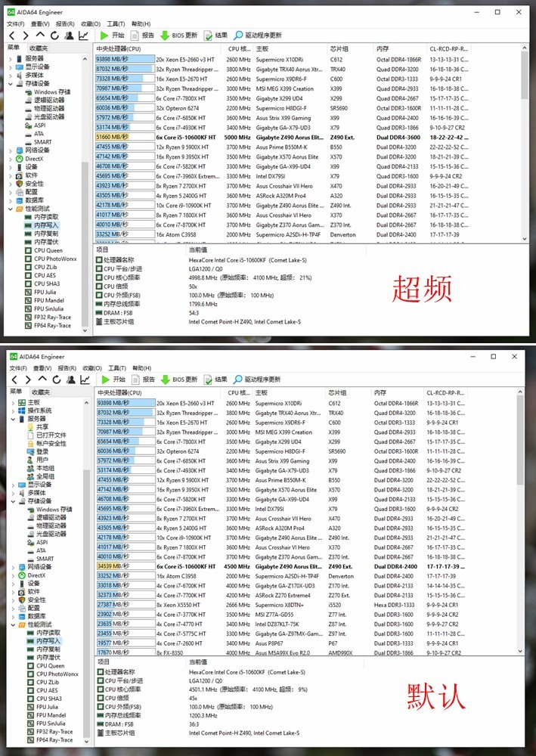The image size is (536, 756).
Task: Click 结果 results button in the upper window toolbar
Action: coord(216,36)
